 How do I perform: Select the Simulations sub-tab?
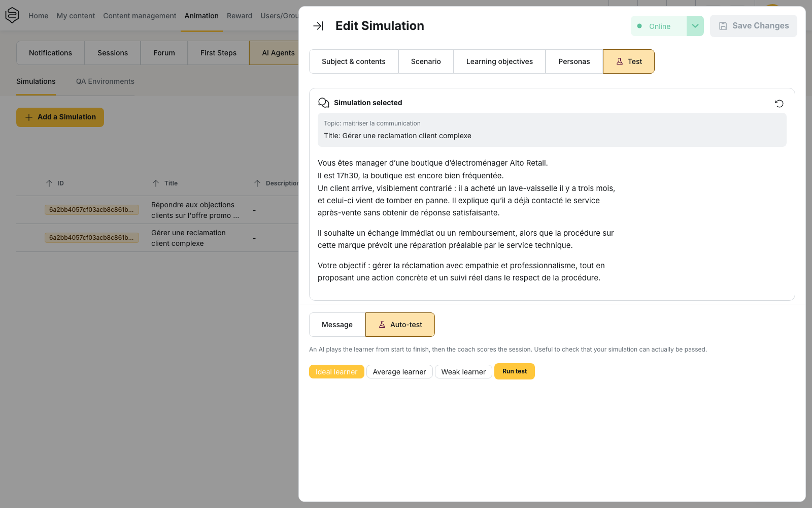36,81
